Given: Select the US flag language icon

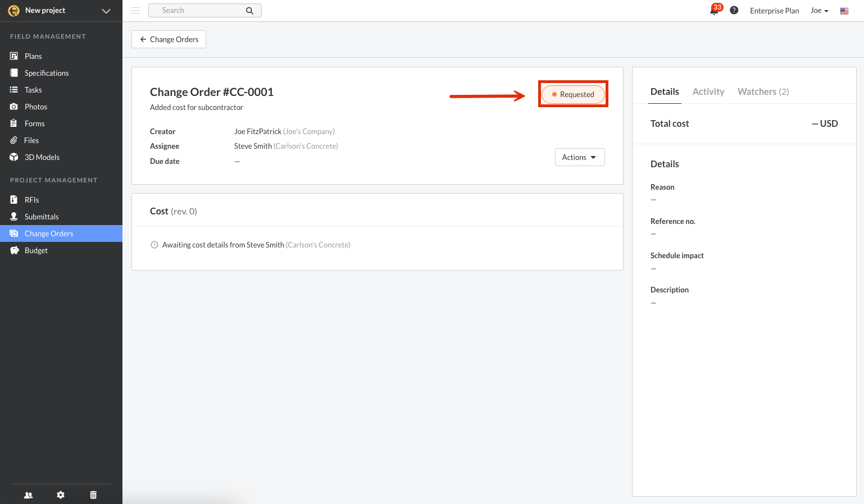Looking at the screenshot, I should coord(844,11).
